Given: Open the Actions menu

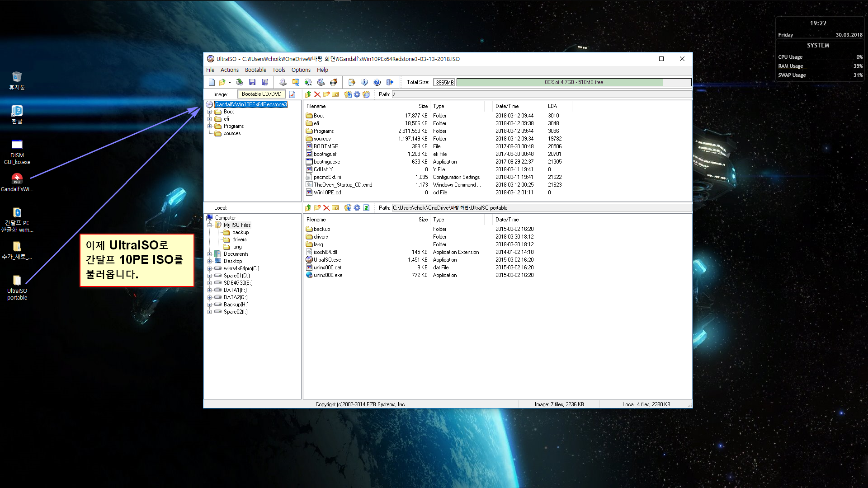Looking at the screenshot, I should coord(230,70).
